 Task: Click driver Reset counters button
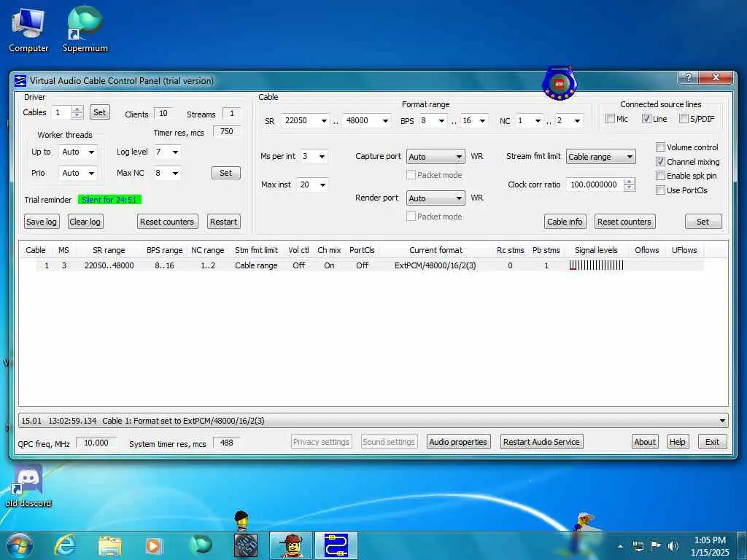click(x=167, y=222)
